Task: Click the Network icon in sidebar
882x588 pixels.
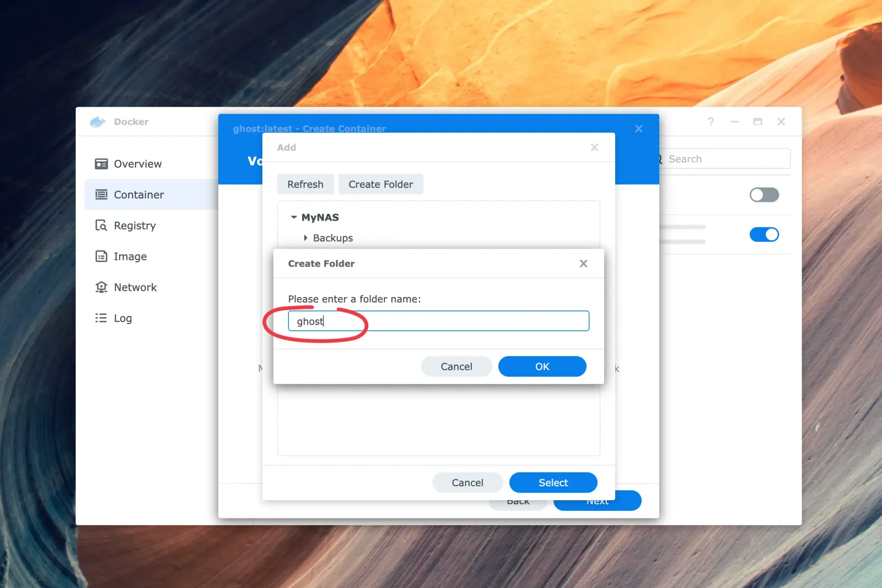Action: click(101, 287)
